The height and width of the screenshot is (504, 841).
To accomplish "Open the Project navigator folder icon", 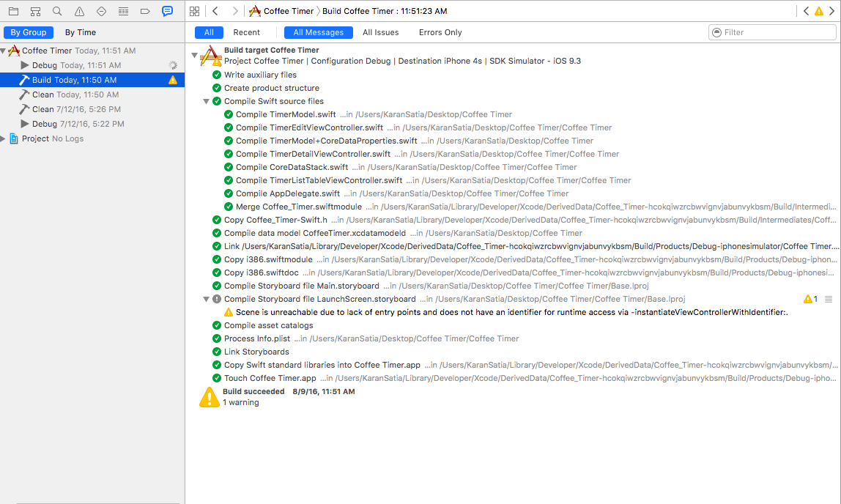I will click(13, 11).
